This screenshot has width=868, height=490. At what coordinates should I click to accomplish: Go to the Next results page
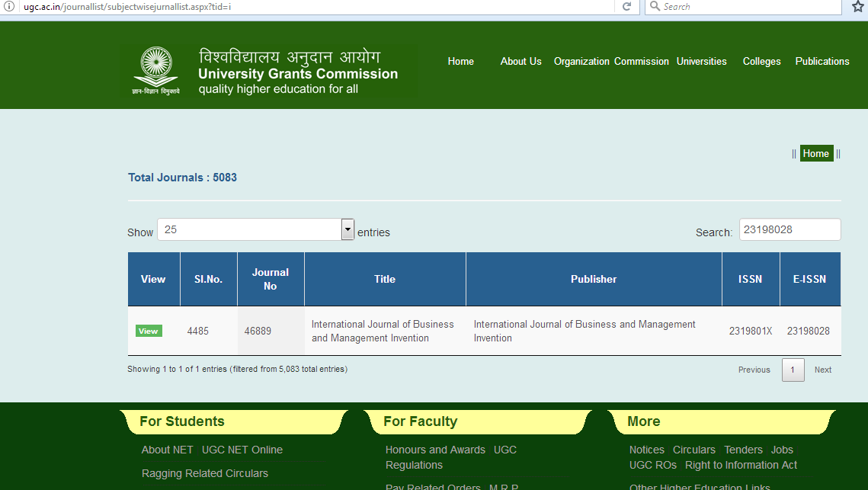click(x=823, y=370)
